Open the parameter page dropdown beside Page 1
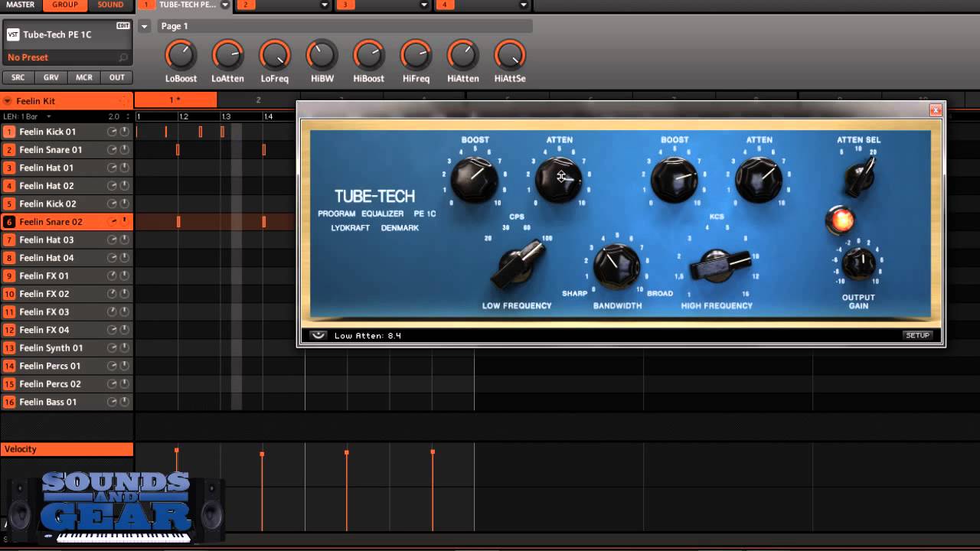 (145, 26)
